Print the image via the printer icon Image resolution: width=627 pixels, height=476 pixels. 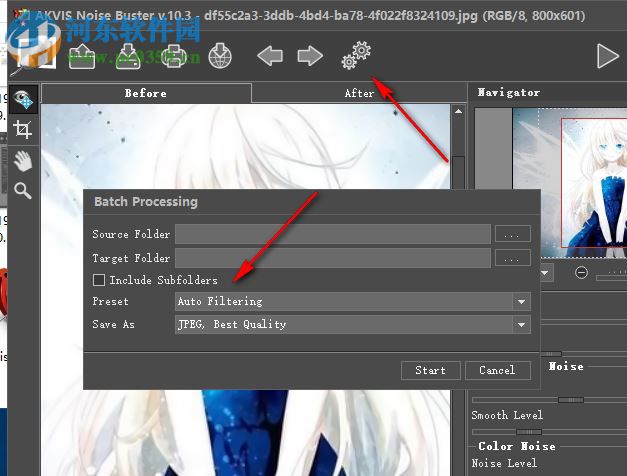(x=174, y=56)
